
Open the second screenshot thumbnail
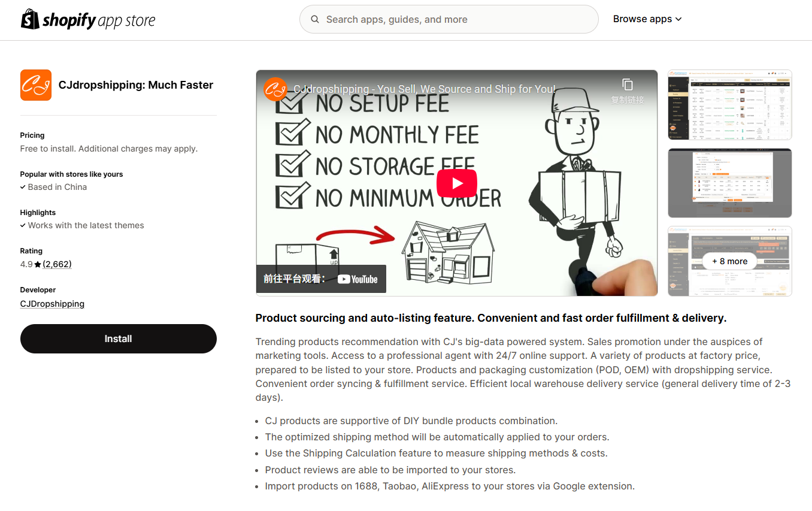click(x=730, y=183)
